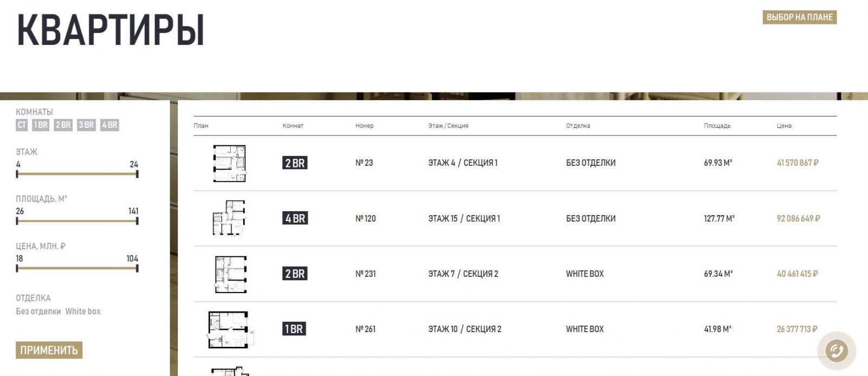Select the 4BR room filter
Screen dimensions: 868x376
tap(110, 125)
